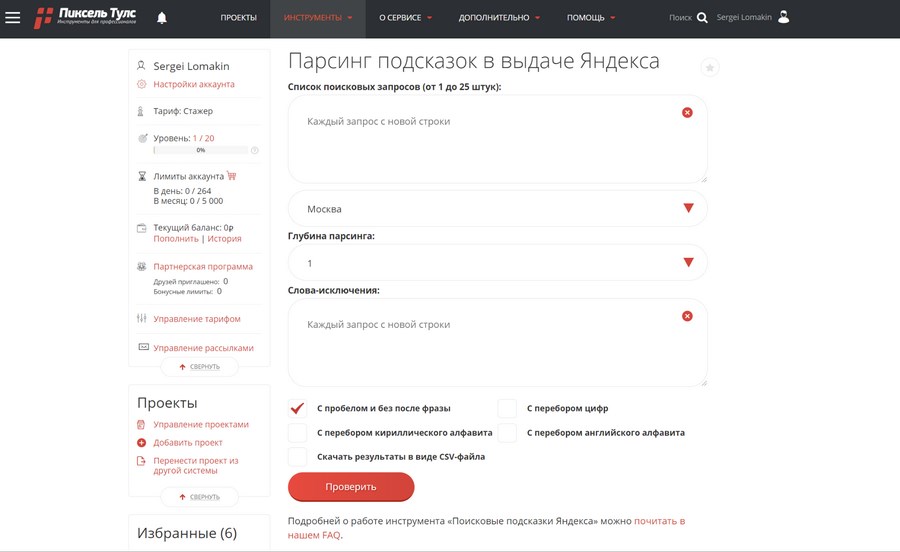Click the hourglass icon beside Лимиты аккаунта
Screen dimensions: 900x552
pos(142,176)
